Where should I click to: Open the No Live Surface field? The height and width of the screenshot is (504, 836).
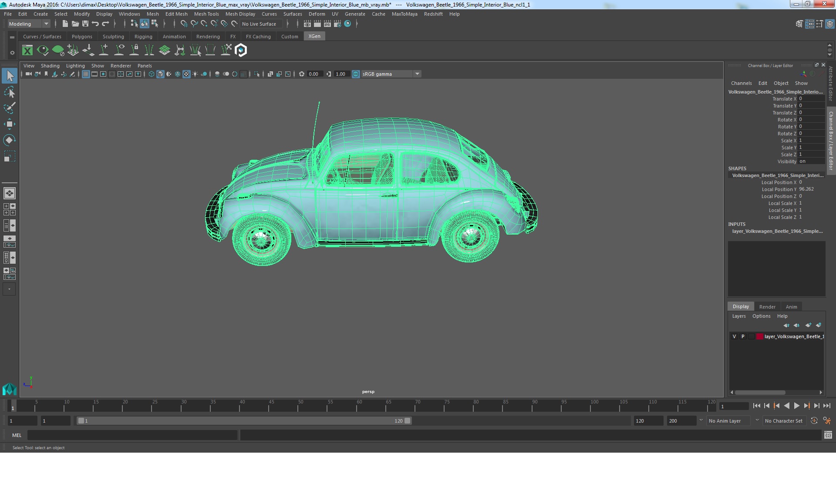coord(261,24)
